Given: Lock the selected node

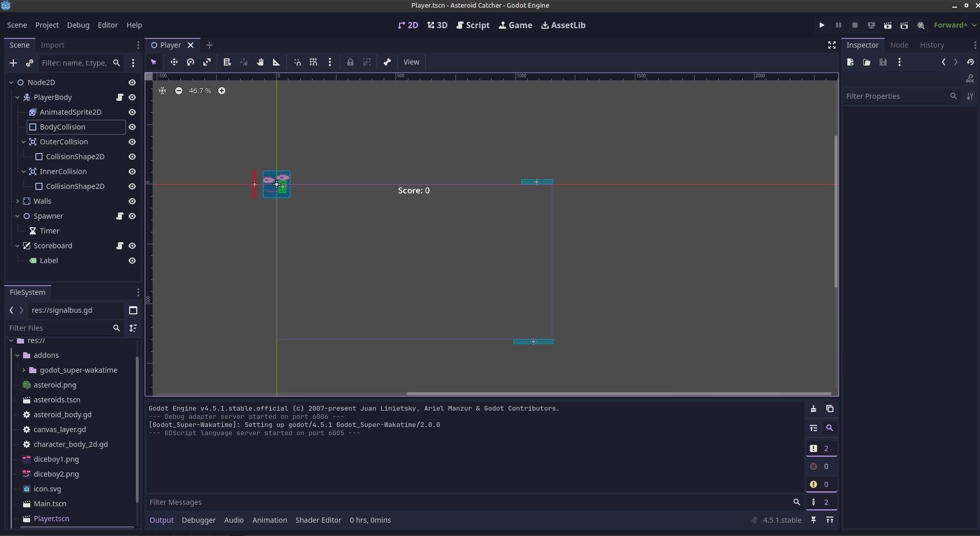Looking at the screenshot, I should 350,62.
